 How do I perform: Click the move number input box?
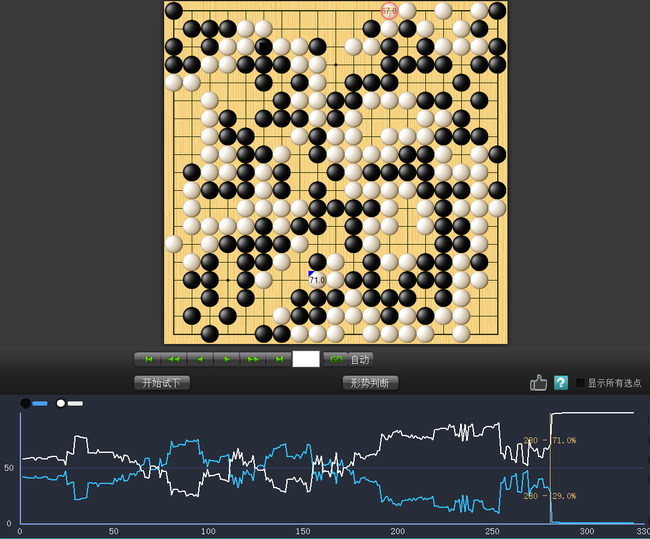(306, 359)
